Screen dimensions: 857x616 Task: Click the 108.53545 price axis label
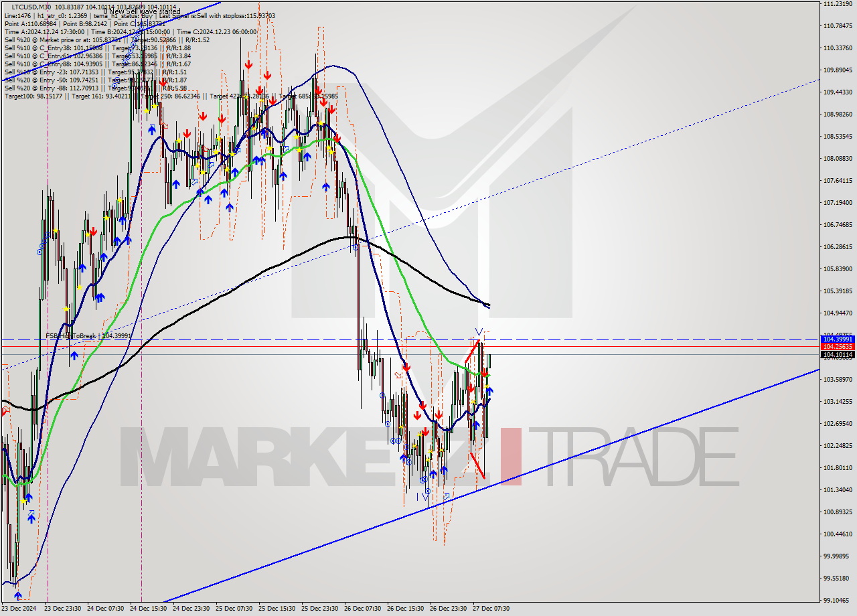point(838,137)
